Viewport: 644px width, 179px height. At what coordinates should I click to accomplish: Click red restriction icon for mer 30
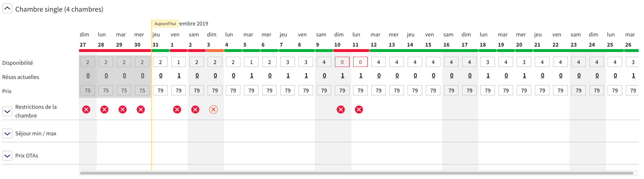pos(141,110)
